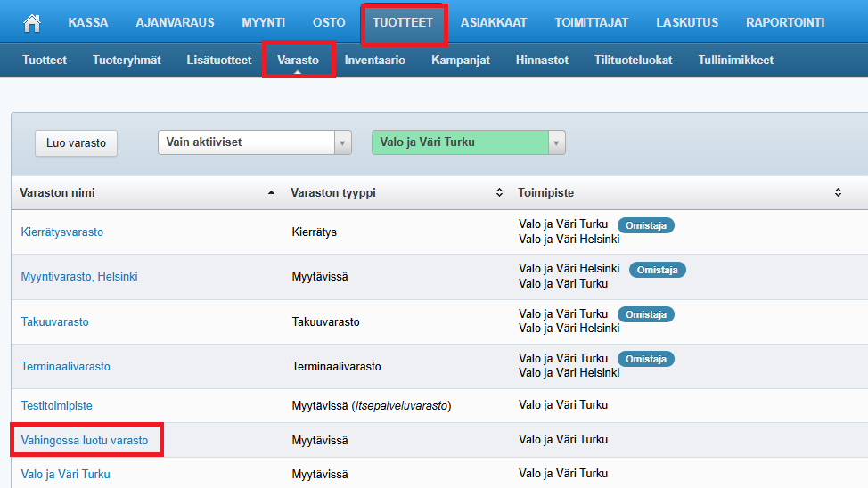The image size is (868, 488).
Task: Sort the Varaston tyyppi column
Action: click(499, 192)
